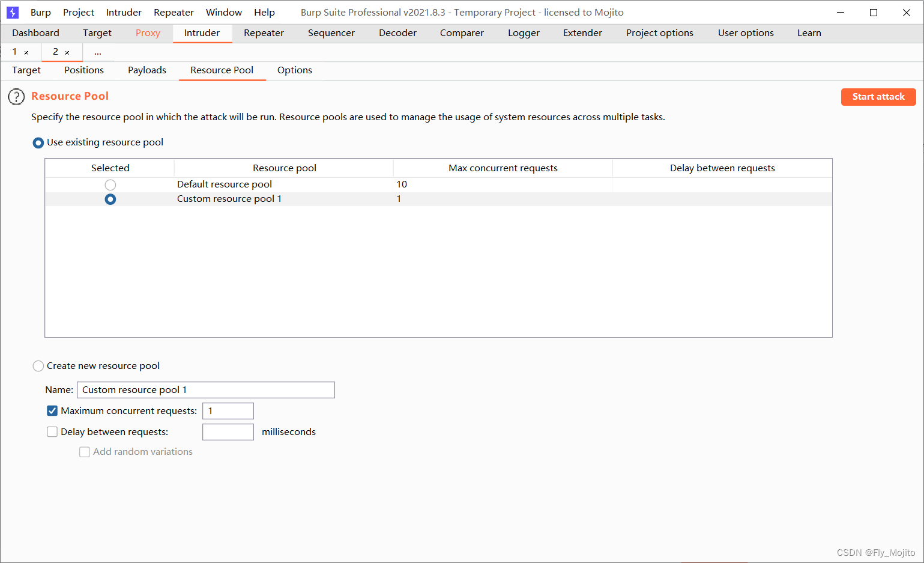Viewport: 924px width, 563px height.
Task: Open the Comparer tab
Action: click(x=462, y=33)
